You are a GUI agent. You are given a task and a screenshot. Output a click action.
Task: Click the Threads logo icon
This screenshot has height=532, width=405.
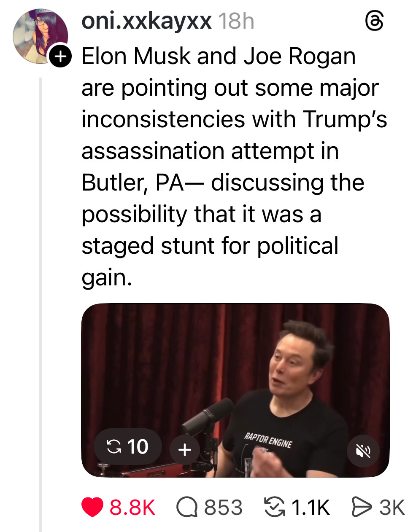374,21
